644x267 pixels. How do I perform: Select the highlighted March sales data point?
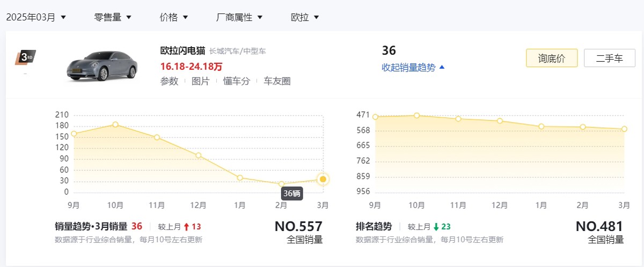(x=323, y=179)
